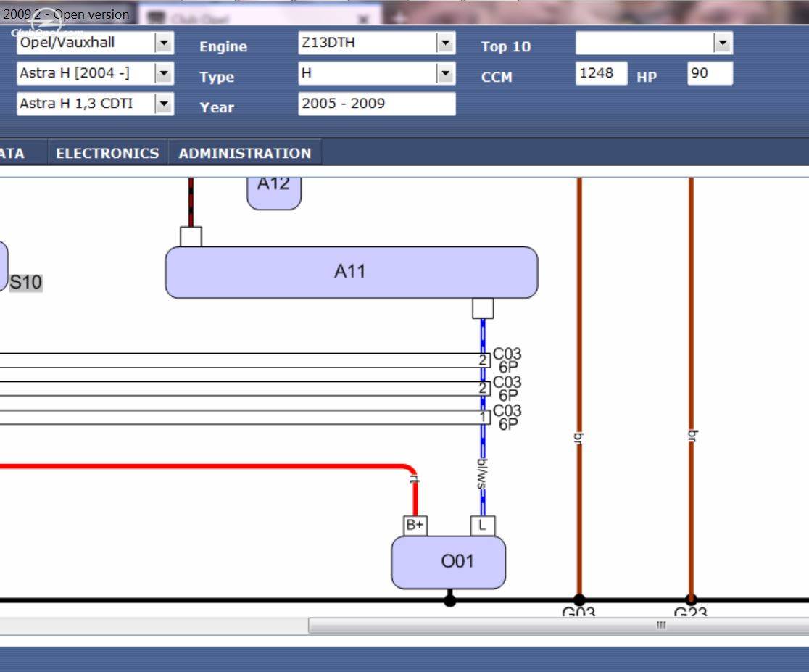
Task: Switch to the ELECTRONICS tab
Action: pos(107,153)
